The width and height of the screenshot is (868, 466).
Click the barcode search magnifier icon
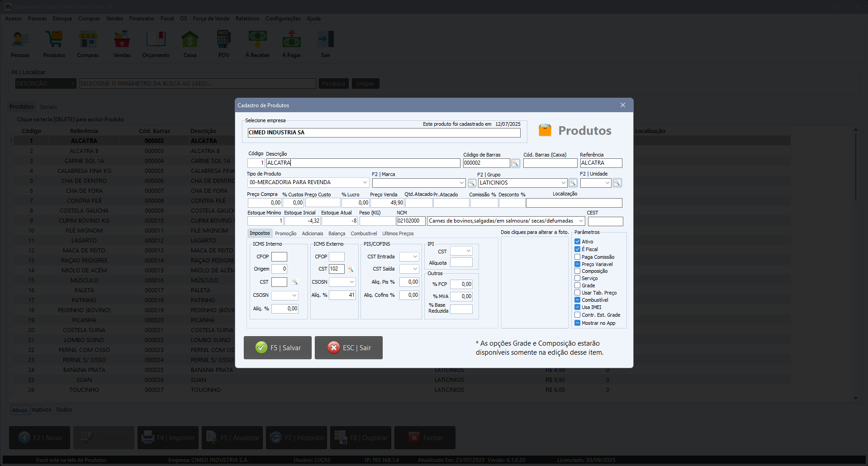click(x=515, y=163)
